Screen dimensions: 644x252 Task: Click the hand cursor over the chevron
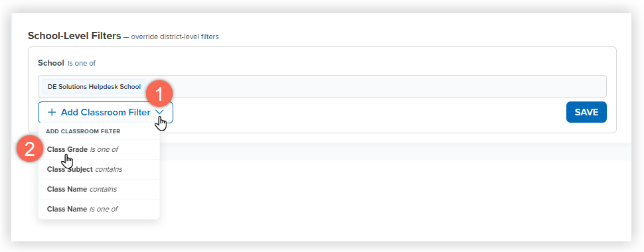[162, 123]
